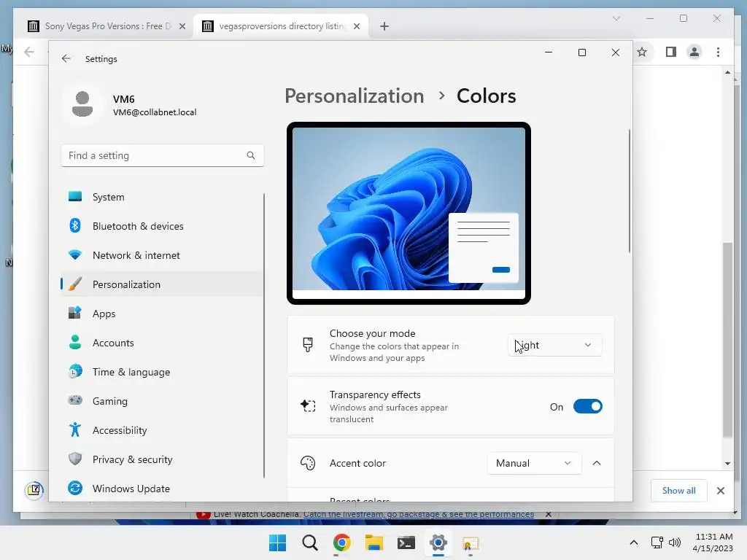Open taskbar Search
Screen dimensions: 747x560
(x=309, y=542)
